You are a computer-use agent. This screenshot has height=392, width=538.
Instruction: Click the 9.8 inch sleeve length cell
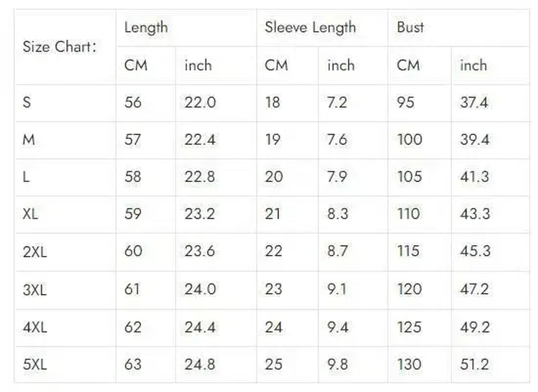[x=337, y=364]
